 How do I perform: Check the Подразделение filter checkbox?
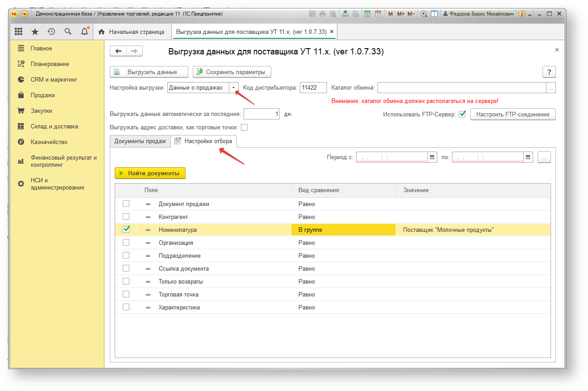pyautogui.click(x=126, y=255)
